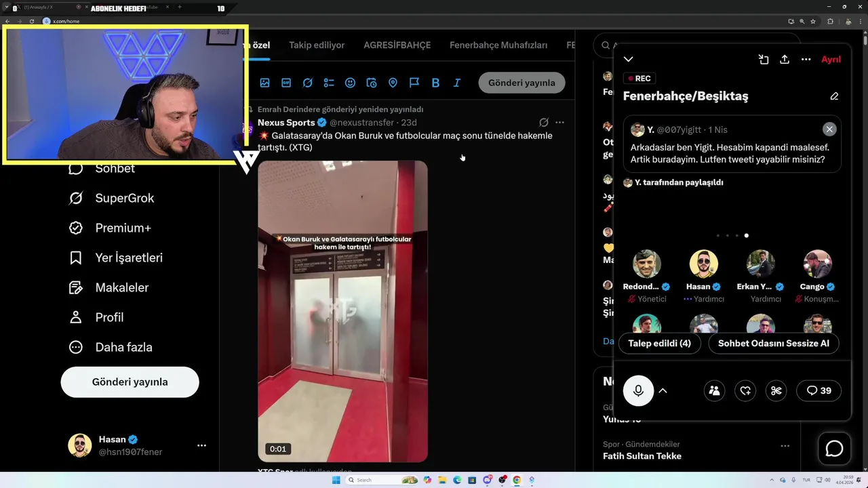Open File Explorer from the taskbar
Screen dimensions: 868x488
click(x=441, y=480)
